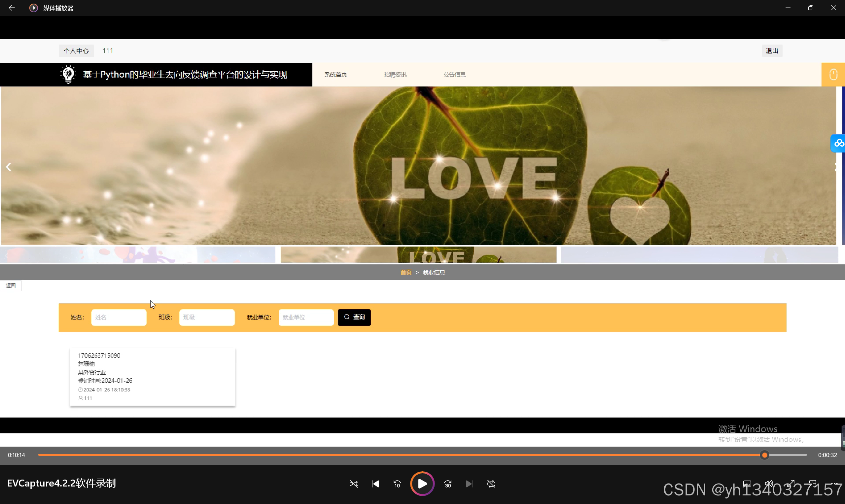
Task: Open subtitles and captions options
Action: (747, 484)
